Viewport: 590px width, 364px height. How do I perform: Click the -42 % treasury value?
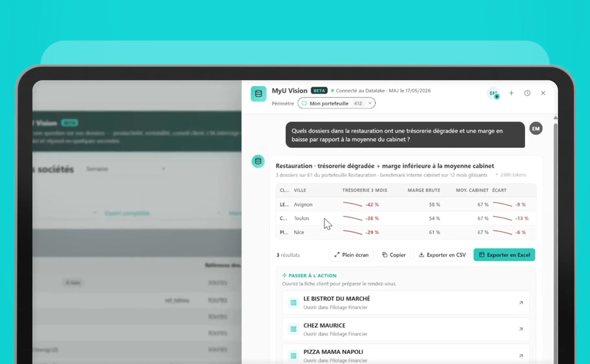tap(372, 205)
